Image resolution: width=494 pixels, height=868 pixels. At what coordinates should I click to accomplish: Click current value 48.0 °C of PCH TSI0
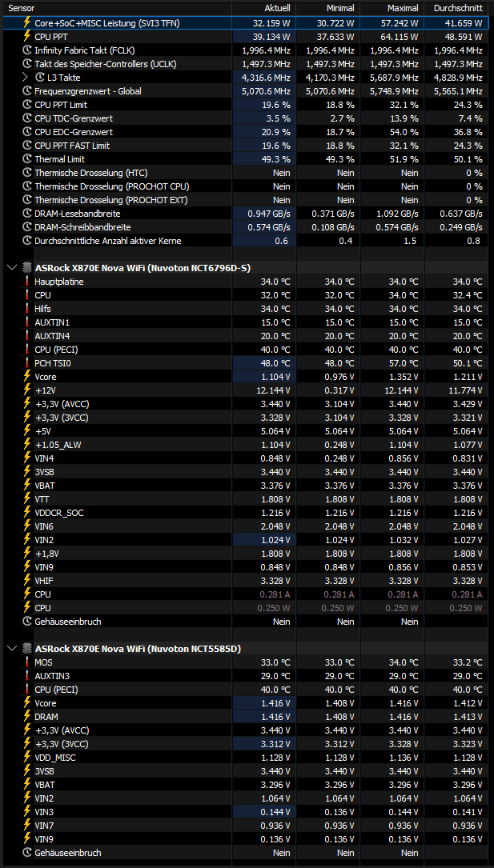click(x=275, y=362)
